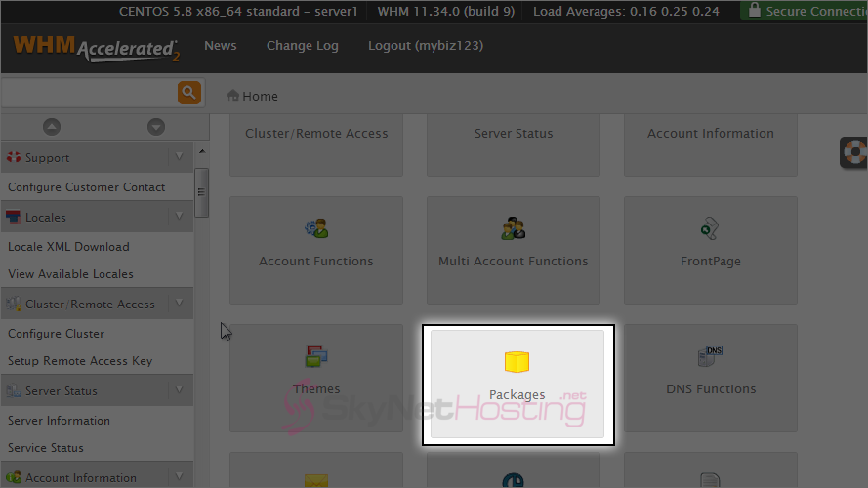Click the WHM 11.34.0 (build 9) text
This screenshot has height=488, width=868.
446,11
